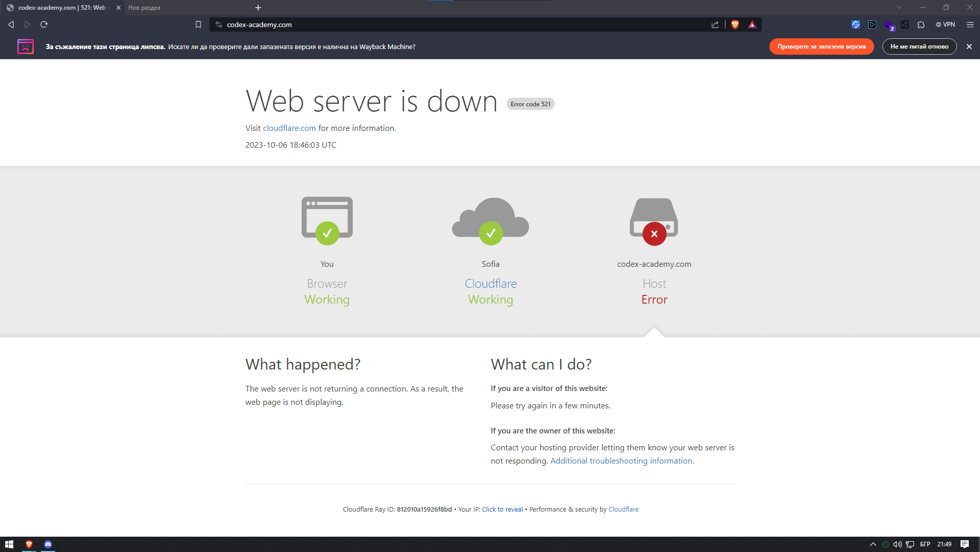This screenshot has height=552, width=980.
Task: Open Discord from the taskbar
Action: click(48, 544)
